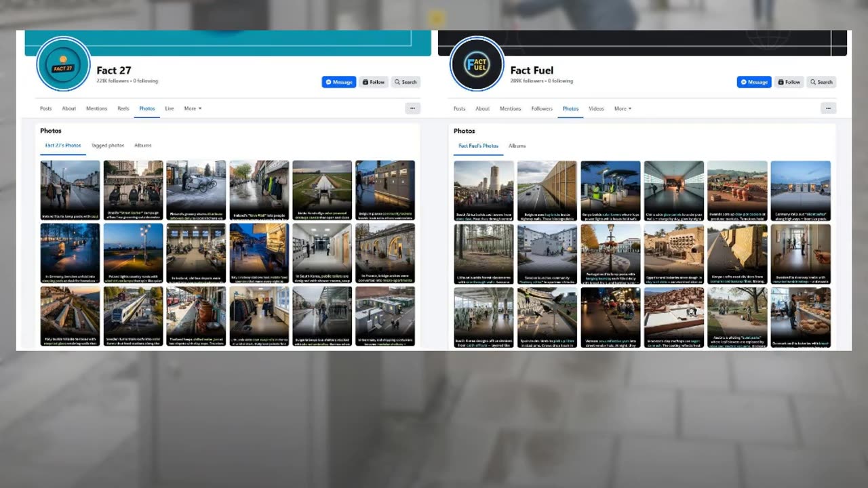Image resolution: width=868 pixels, height=488 pixels.
Task: Open Ireland's 'Love Wall' coats photo
Action: point(259,190)
